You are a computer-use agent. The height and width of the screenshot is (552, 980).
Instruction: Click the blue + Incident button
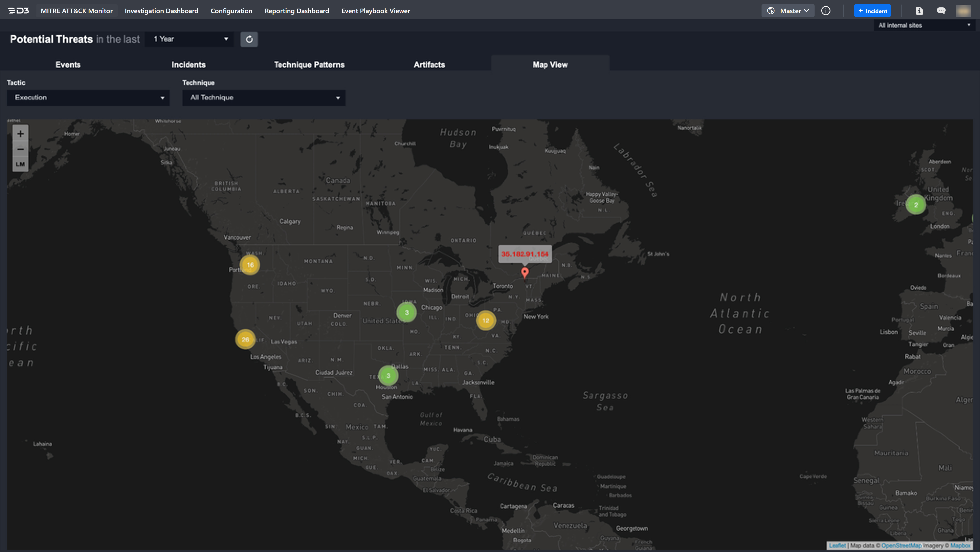pyautogui.click(x=872, y=11)
